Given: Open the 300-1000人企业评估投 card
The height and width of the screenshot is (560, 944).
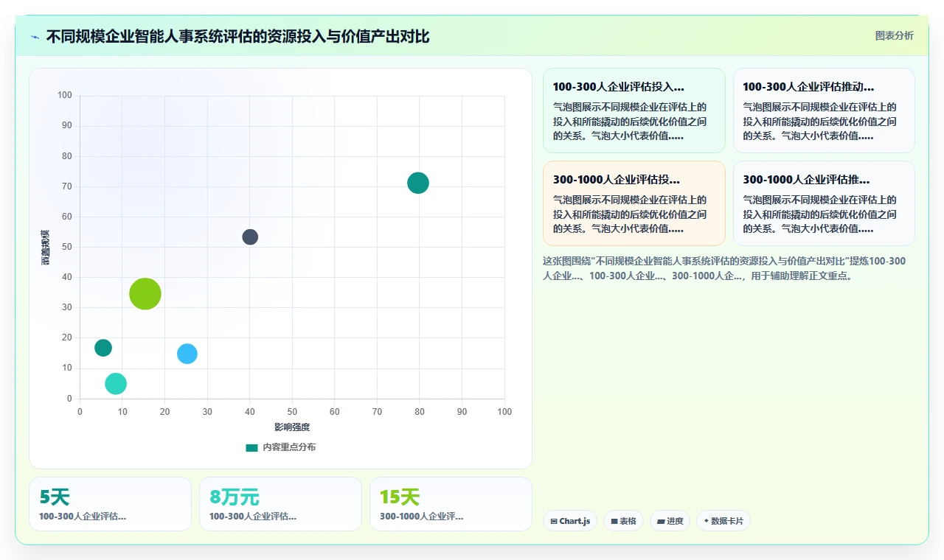Looking at the screenshot, I should tap(634, 203).
